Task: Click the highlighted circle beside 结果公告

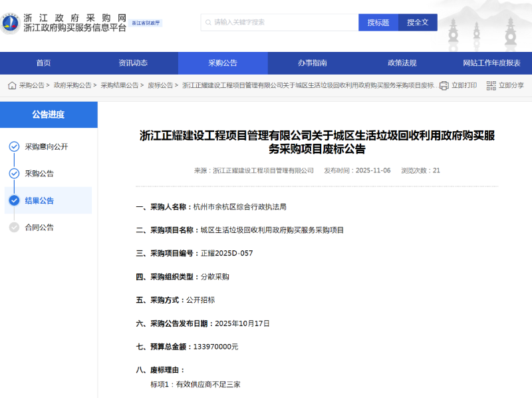Action: click(x=15, y=200)
